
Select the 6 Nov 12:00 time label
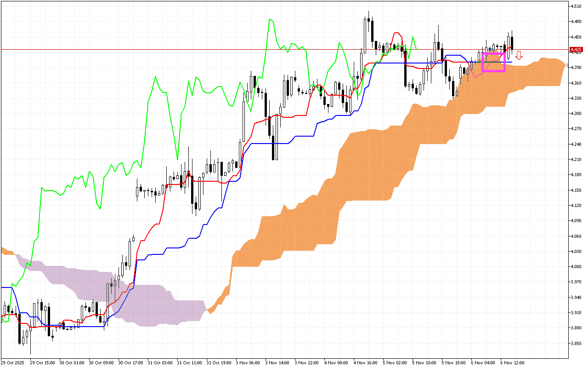(x=513, y=363)
